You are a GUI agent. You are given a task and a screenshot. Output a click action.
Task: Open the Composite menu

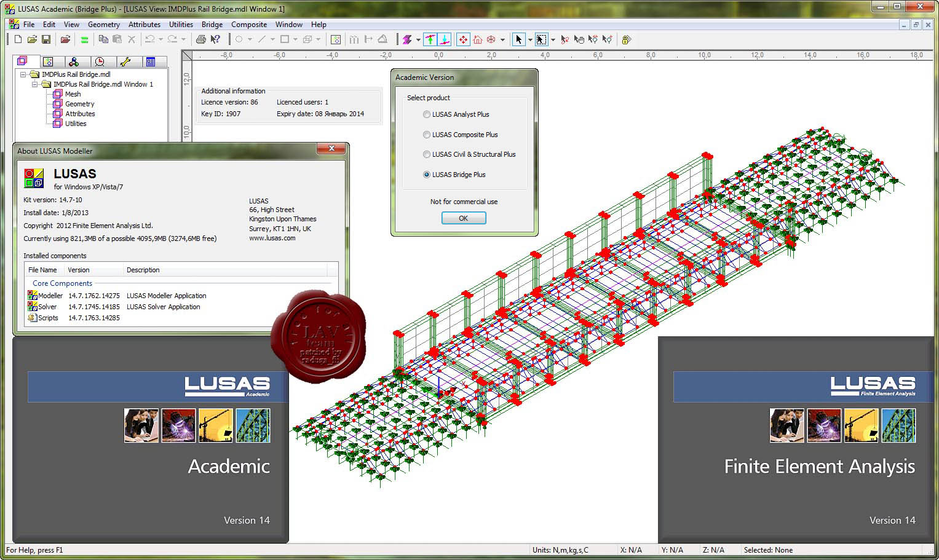(x=249, y=25)
